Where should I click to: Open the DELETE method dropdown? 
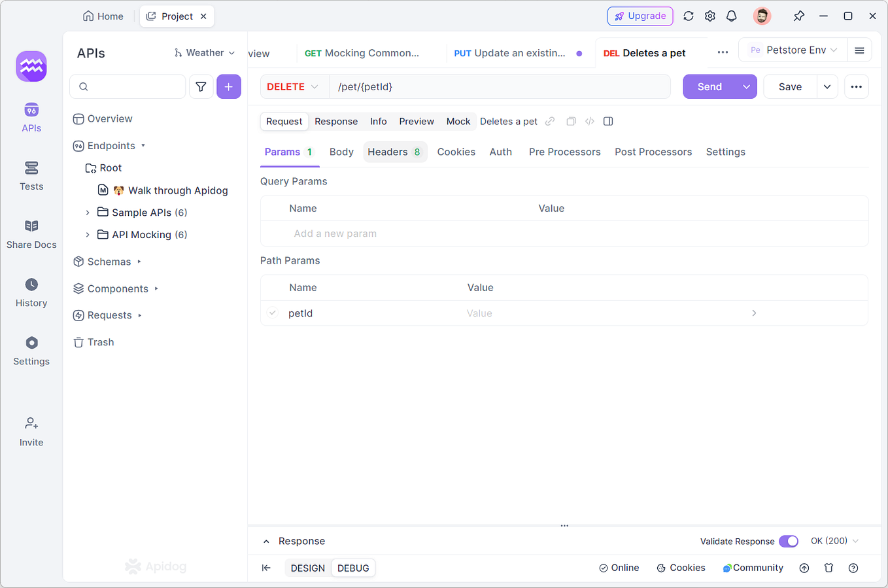pos(294,86)
